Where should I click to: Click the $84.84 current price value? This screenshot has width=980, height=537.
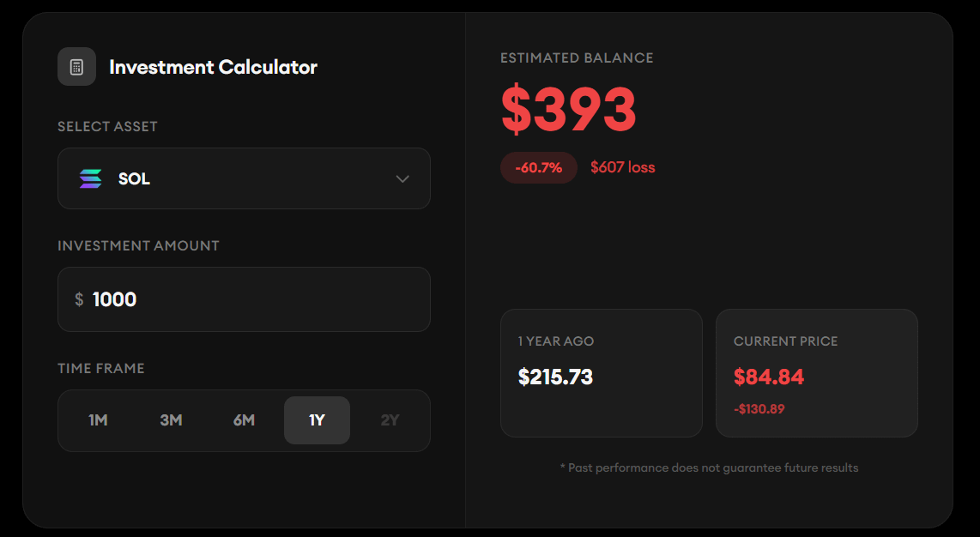(x=769, y=377)
